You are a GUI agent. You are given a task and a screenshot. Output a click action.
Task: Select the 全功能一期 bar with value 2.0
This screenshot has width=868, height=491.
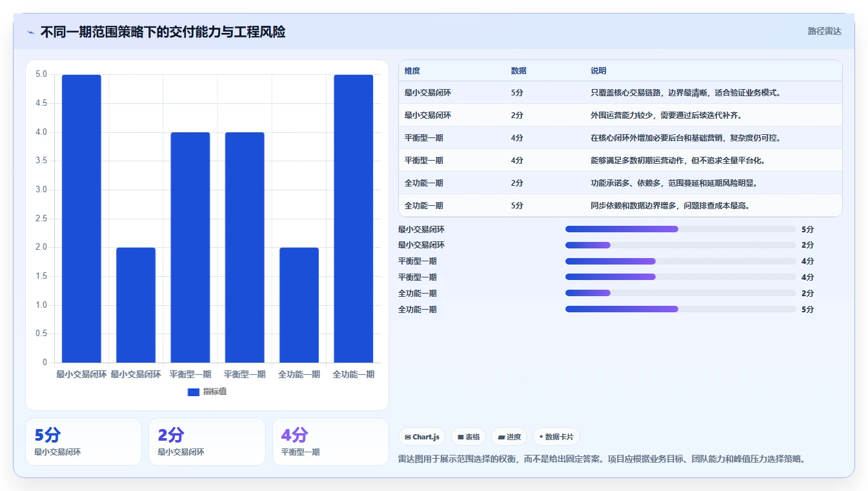pyautogui.click(x=299, y=305)
